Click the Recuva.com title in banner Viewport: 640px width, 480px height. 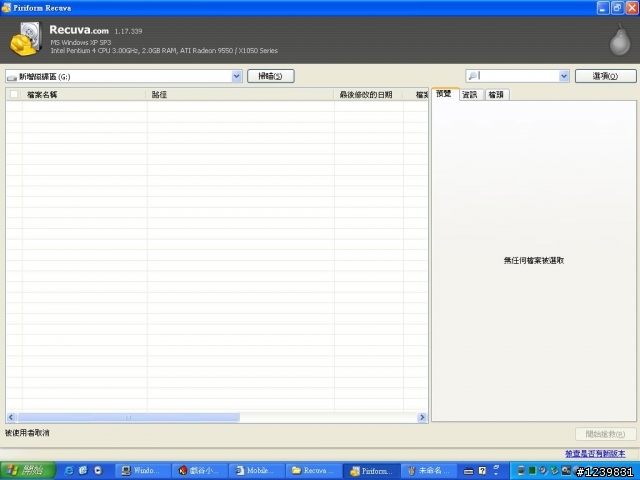pyautogui.click(x=79, y=30)
